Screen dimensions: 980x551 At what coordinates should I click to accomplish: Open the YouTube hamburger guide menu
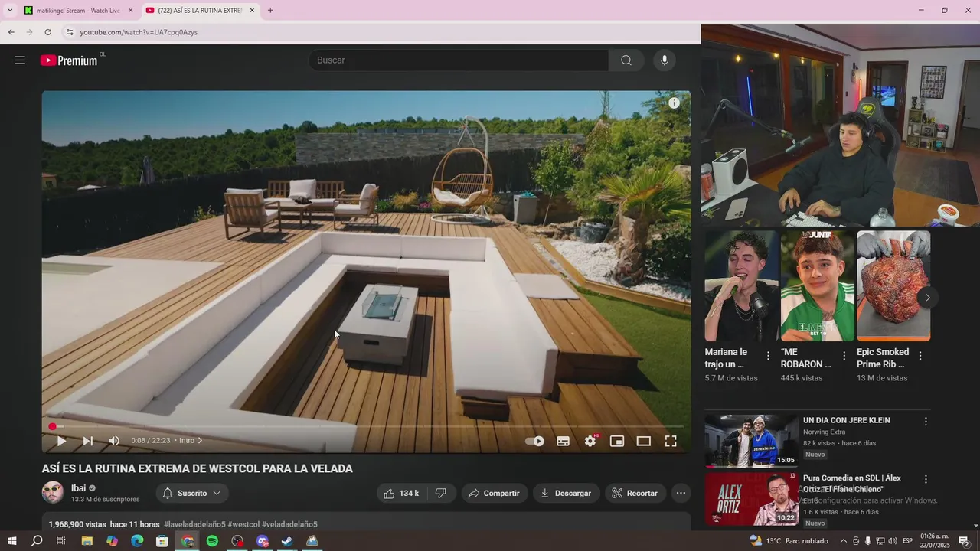[20, 60]
